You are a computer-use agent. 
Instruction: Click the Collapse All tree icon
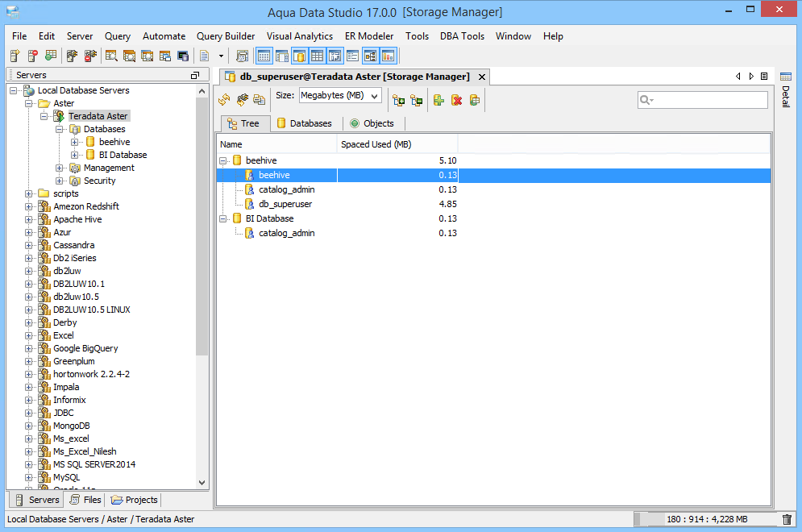point(417,100)
